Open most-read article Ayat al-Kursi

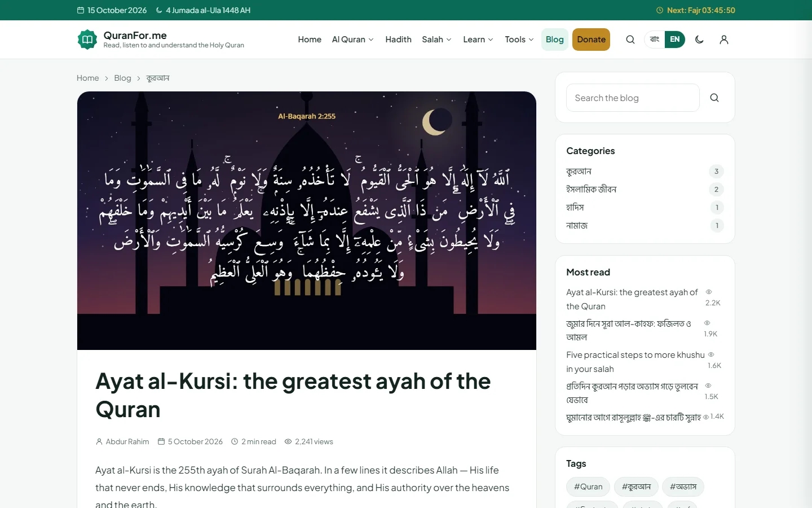click(x=633, y=299)
